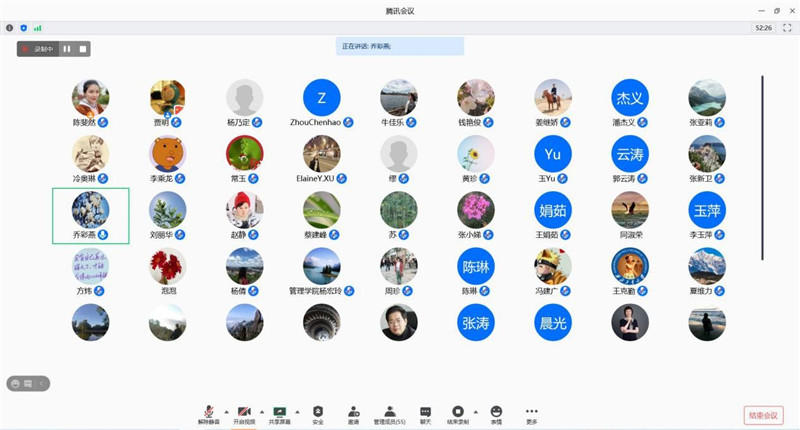Start sharing screen with 共享屏幕
The width and height of the screenshot is (800, 430).
[279, 413]
